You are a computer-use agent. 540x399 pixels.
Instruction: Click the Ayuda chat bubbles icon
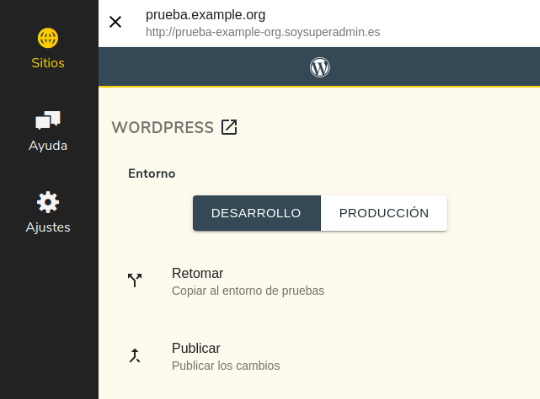(48, 120)
